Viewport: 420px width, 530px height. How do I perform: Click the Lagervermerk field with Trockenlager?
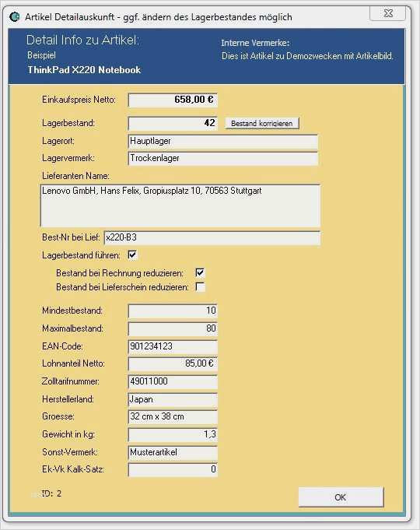pos(223,159)
